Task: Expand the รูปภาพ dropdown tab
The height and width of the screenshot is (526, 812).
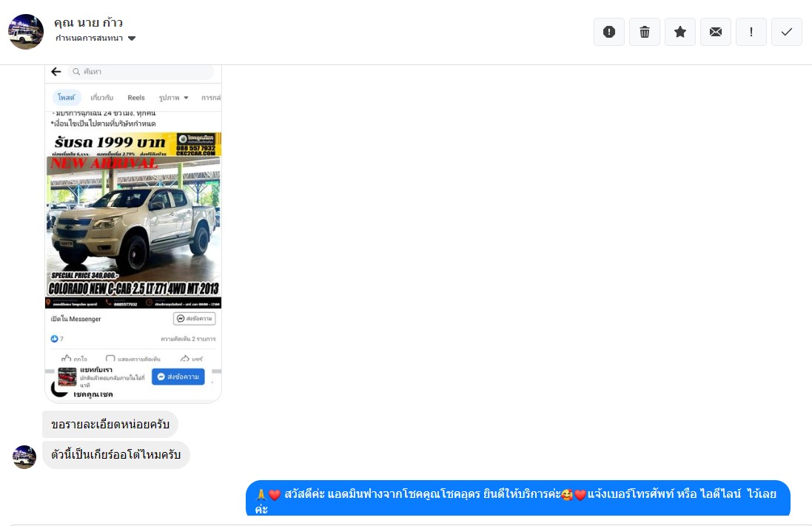Action: pos(173,98)
